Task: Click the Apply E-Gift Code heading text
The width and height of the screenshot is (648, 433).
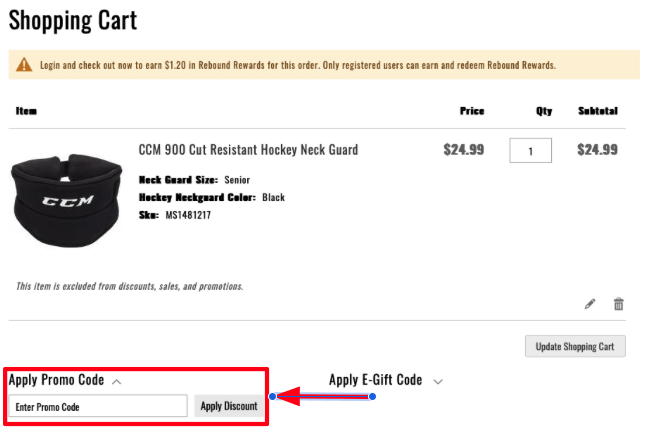Action: click(x=375, y=380)
